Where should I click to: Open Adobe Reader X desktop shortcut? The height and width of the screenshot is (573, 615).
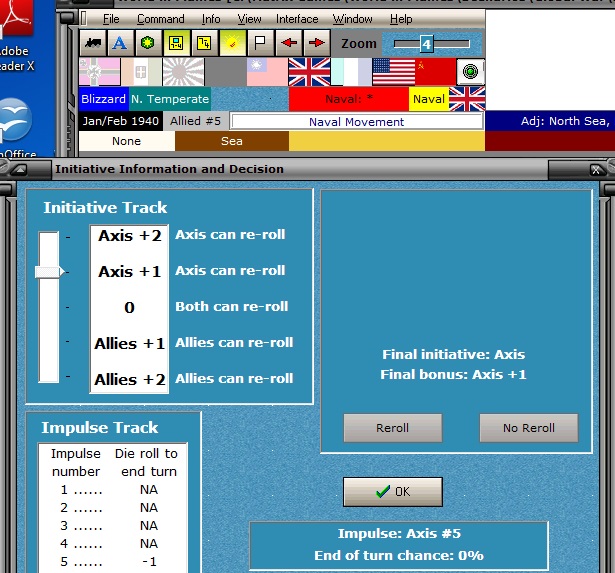tap(16, 35)
